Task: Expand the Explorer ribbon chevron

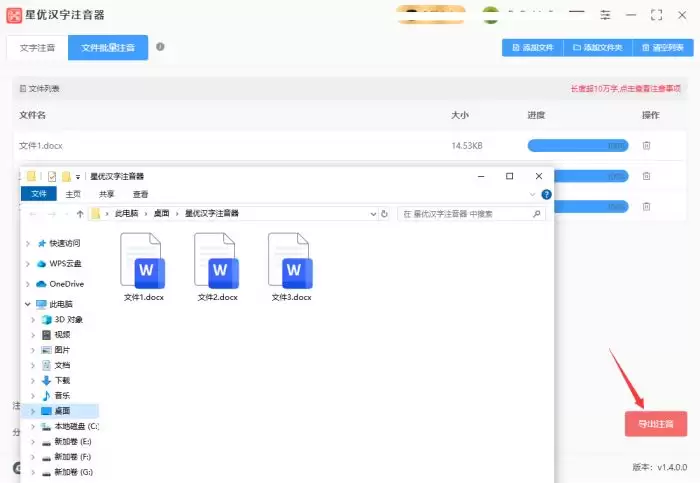Action: click(x=532, y=195)
